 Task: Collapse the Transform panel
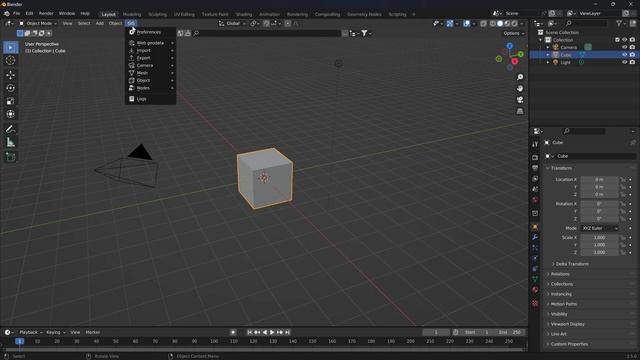pos(561,168)
